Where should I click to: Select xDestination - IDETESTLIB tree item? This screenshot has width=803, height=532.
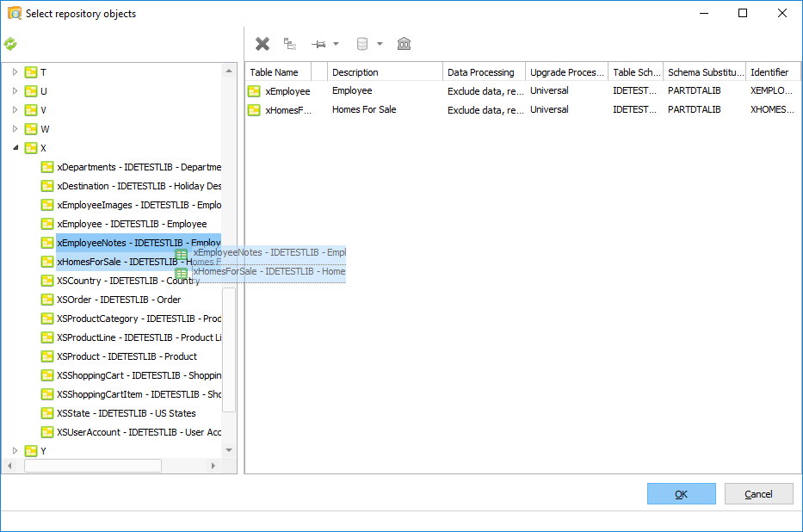[x=139, y=186]
